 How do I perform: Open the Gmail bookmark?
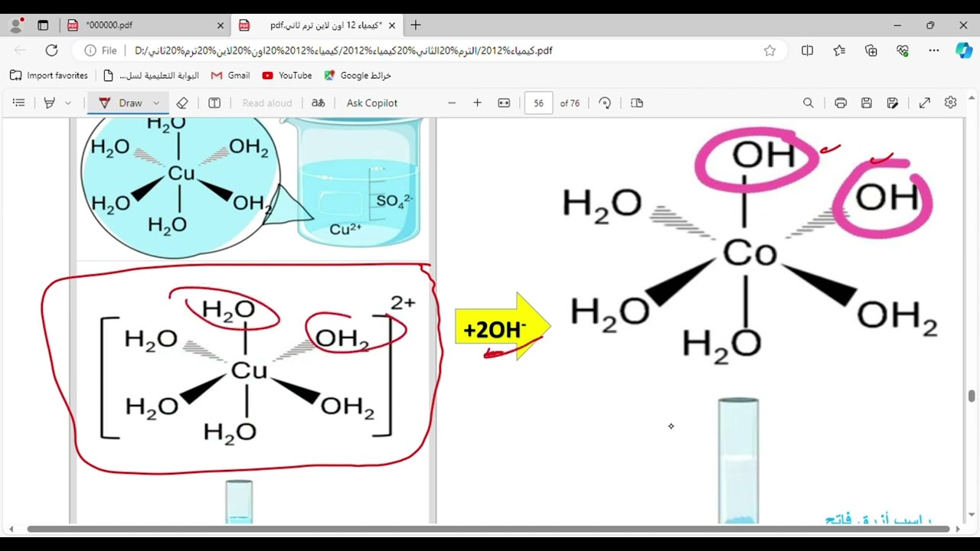tap(230, 76)
